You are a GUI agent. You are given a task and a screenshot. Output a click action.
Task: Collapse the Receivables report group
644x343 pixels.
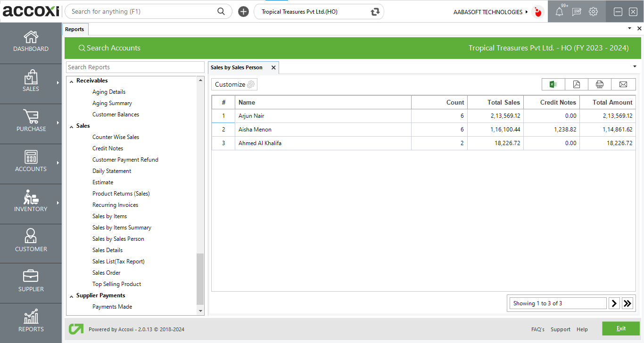72,81
